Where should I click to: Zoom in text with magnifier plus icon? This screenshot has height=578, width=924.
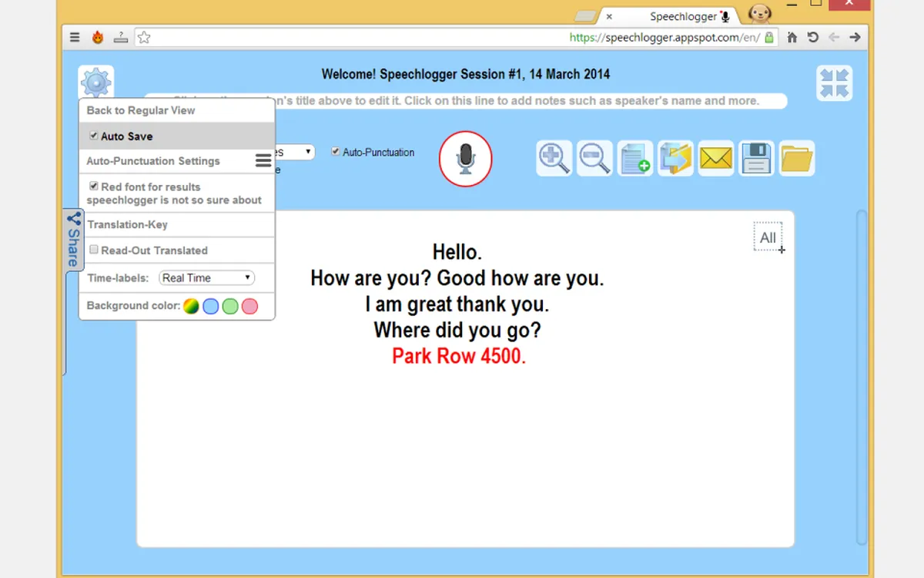point(554,159)
